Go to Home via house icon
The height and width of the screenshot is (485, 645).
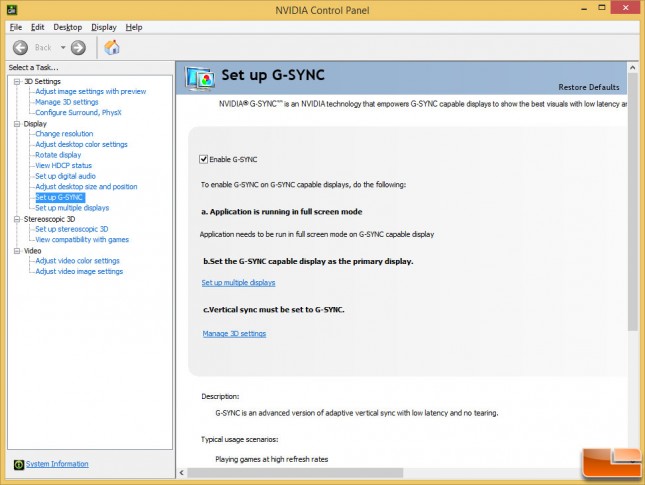111,47
